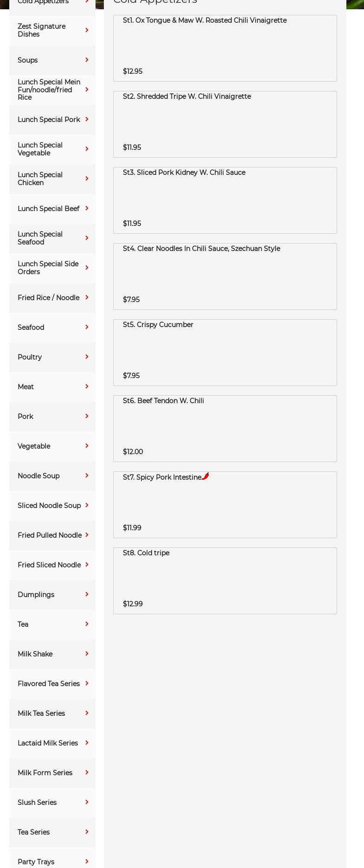
Task: Click the arrow icon beside Party Trays
Action: click(87, 862)
